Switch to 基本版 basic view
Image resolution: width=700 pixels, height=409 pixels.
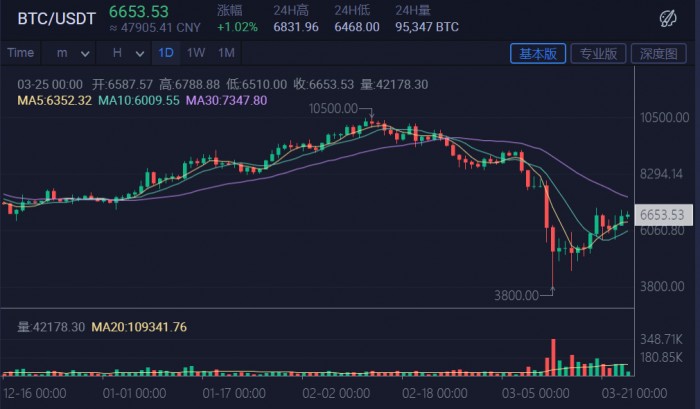click(x=538, y=54)
